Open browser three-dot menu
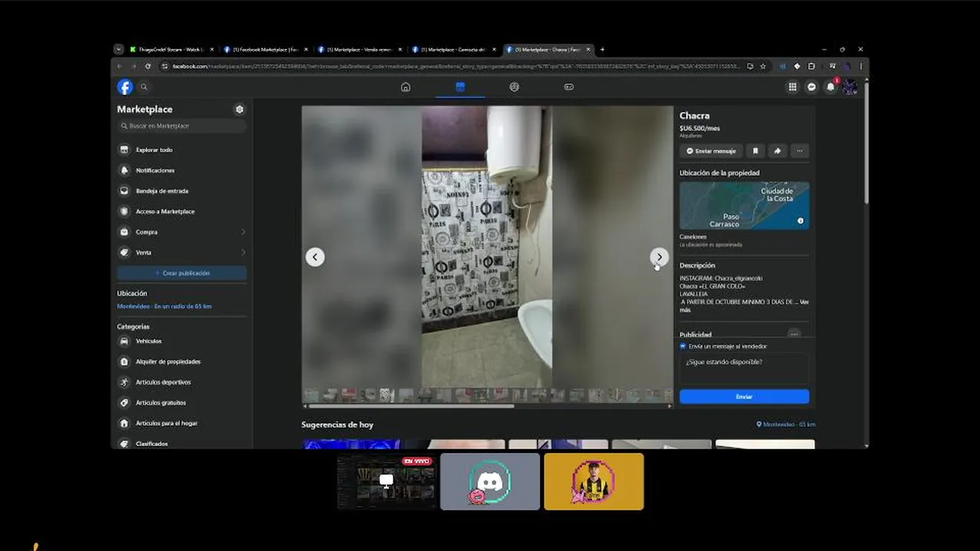Screen dimensions: 980x551 pyautogui.click(x=861, y=67)
